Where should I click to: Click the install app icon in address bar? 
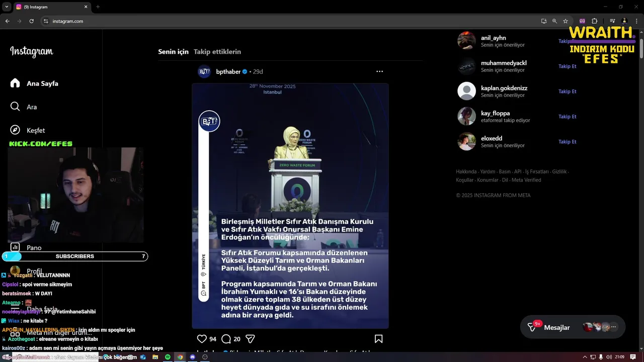(544, 21)
